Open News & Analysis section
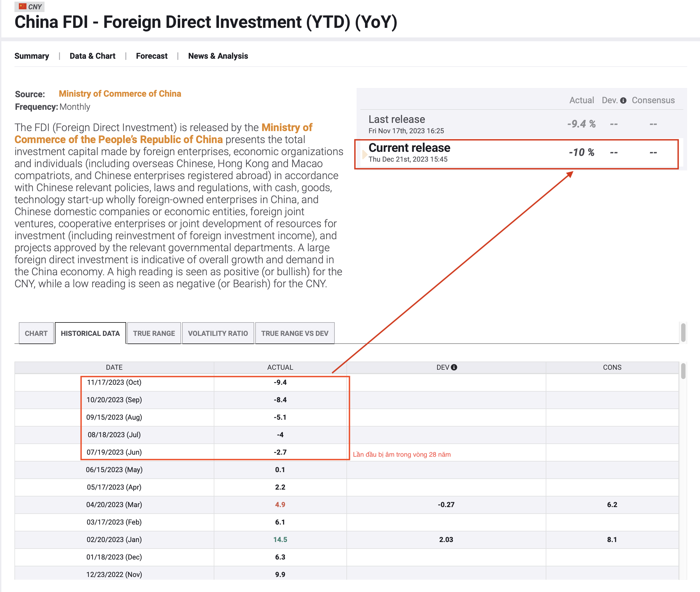This screenshot has width=700, height=592. [x=218, y=56]
